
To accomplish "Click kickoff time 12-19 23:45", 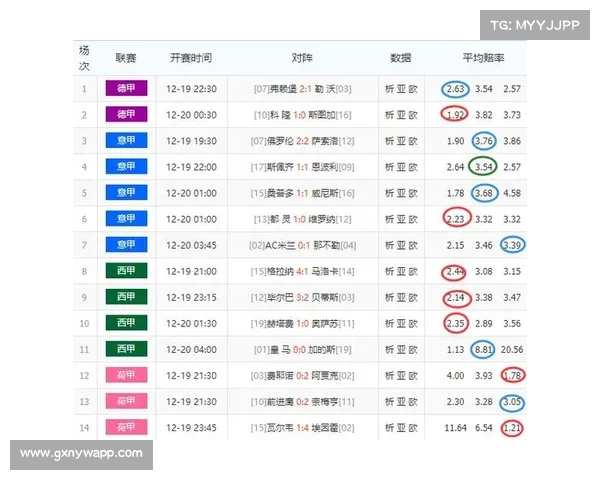I will coord(191,428).
